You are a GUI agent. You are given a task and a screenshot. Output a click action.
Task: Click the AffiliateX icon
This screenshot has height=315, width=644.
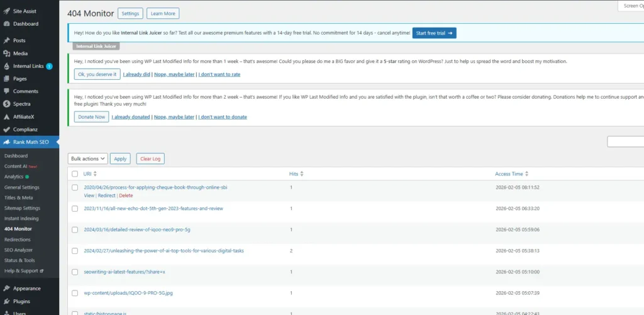pyautogui.click(x=6, y=117)
